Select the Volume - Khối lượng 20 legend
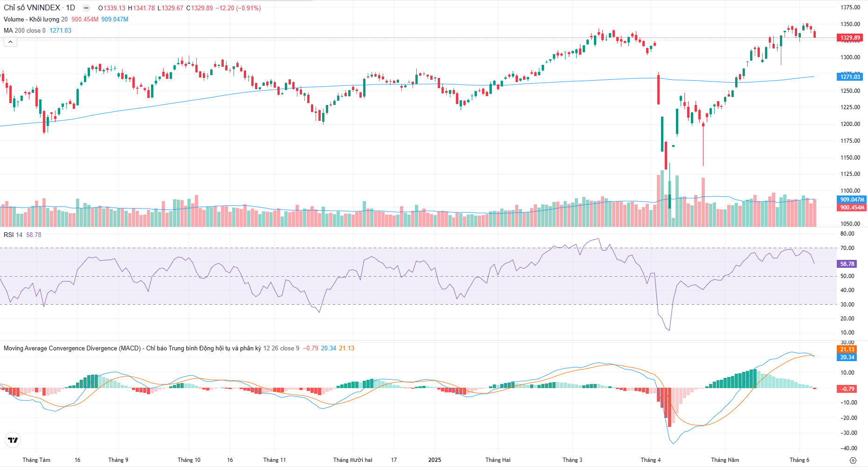Image resolution: width=868 pixels, height=467 pixels. 35,19
